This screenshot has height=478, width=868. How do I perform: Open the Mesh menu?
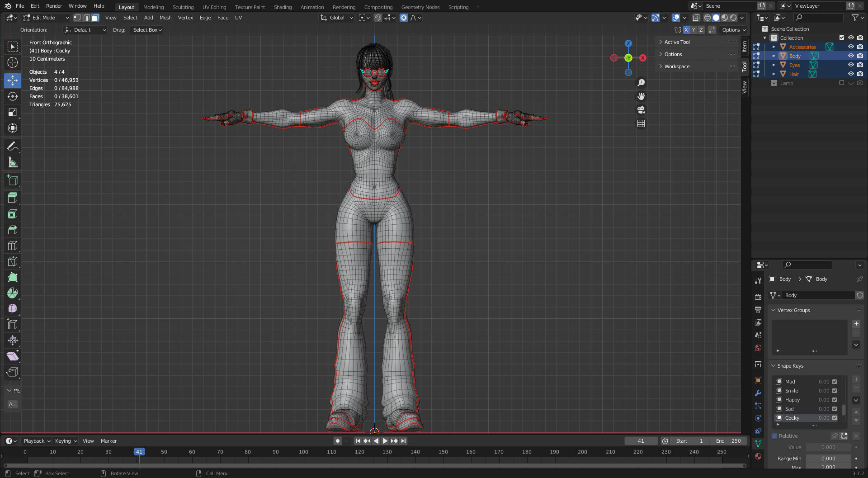pos(165,18)
